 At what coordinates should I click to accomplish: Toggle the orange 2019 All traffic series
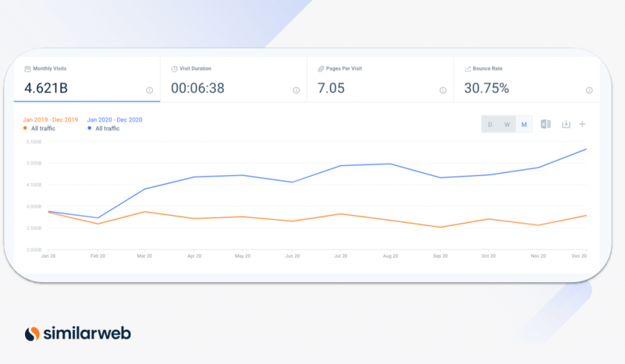[42, 129]
